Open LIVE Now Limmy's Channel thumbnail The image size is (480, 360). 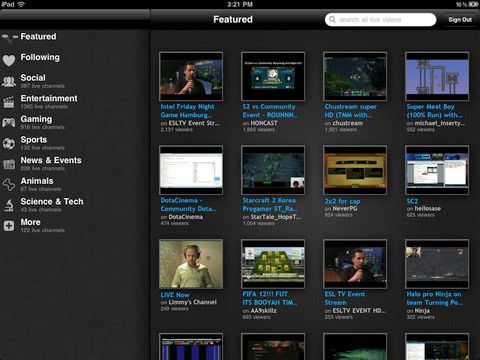click(x=191, y=264)
